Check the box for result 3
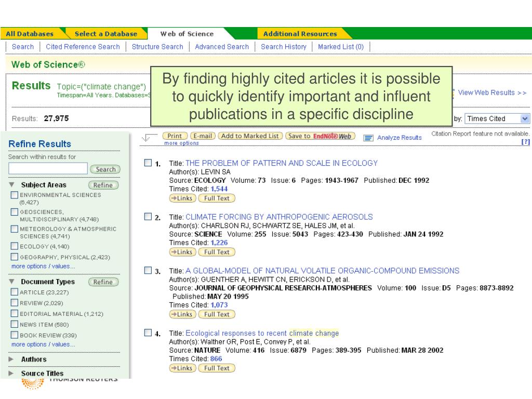Screen dimensions: 532x399 coord(148,270)
